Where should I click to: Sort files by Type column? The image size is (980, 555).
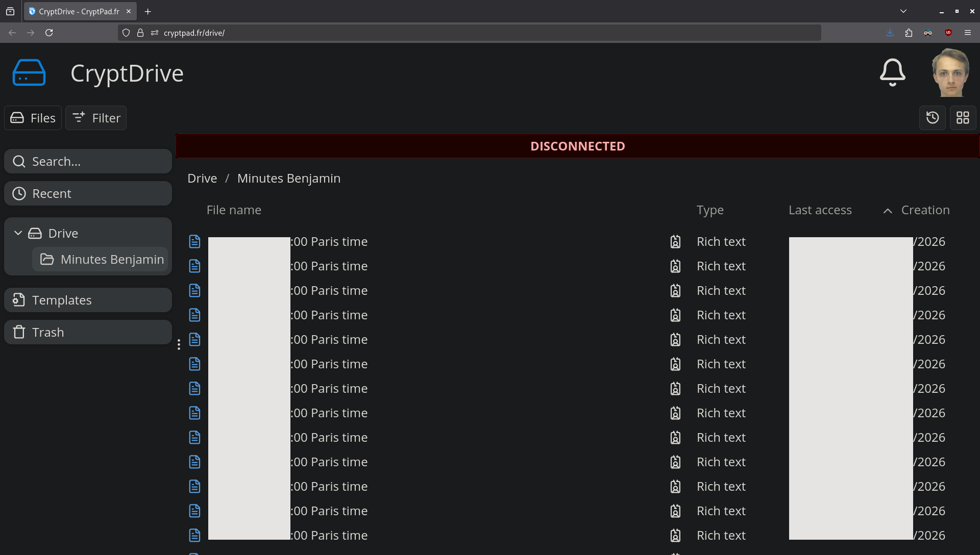tap(710, 210)
